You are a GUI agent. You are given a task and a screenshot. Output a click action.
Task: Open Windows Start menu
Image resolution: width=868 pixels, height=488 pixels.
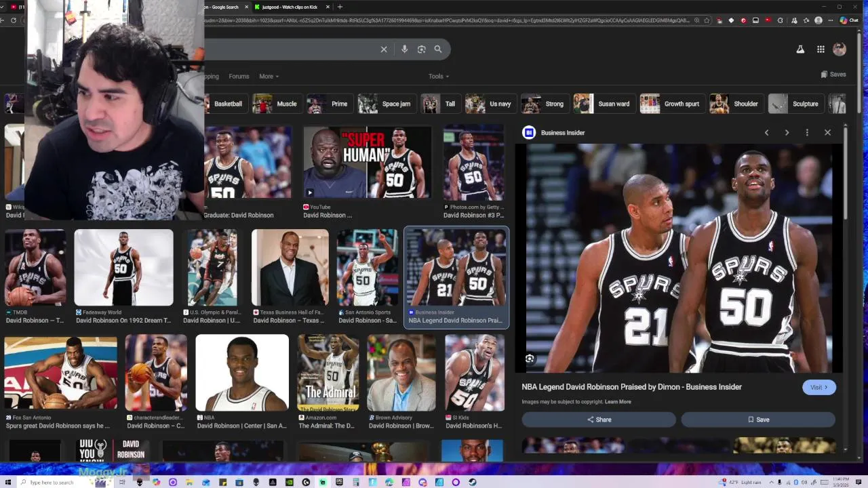click(7, 483)
